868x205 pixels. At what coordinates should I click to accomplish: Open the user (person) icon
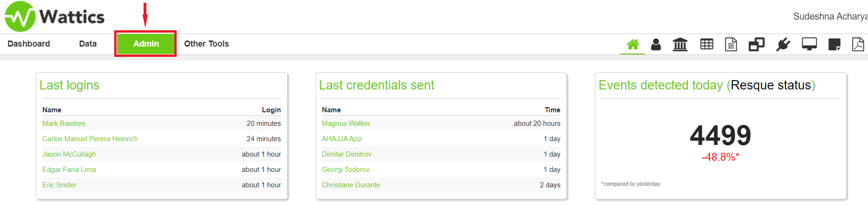(x=656, y=44)
